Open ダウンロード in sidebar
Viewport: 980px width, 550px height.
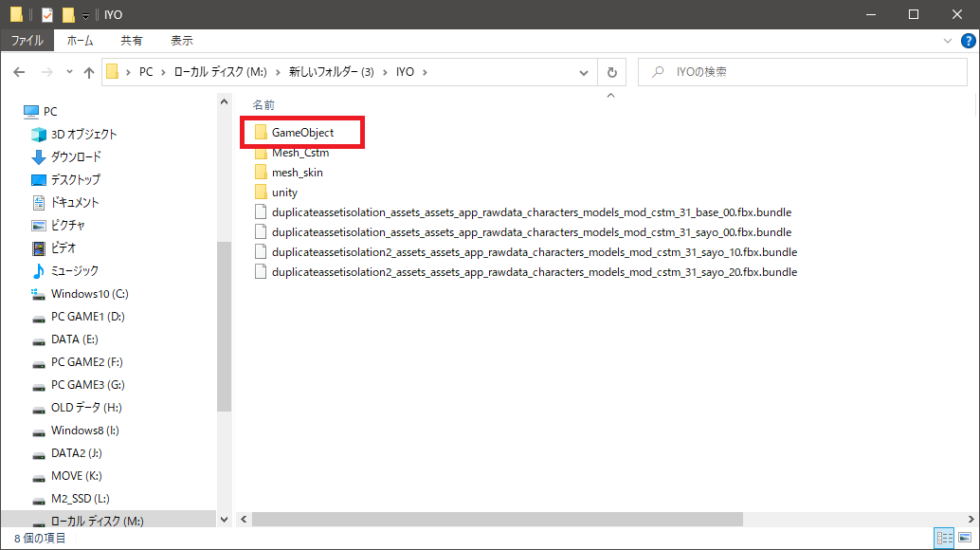coord(66,156)
